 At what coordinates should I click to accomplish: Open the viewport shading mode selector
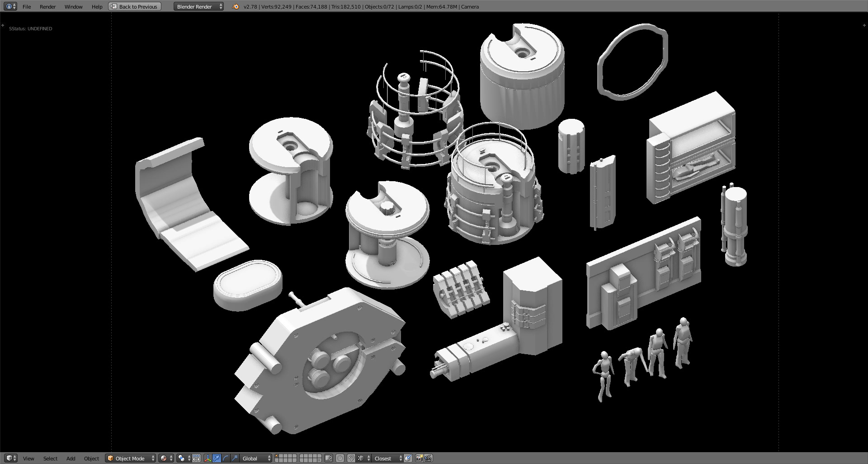(x=166, y=458)
